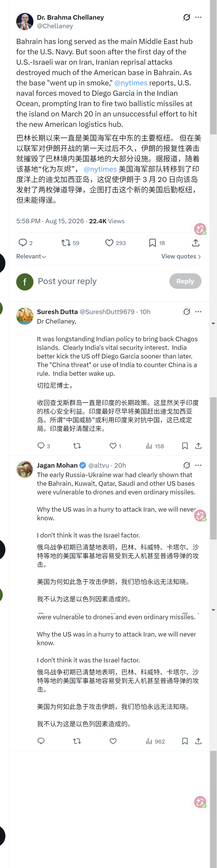Share the main post via share icon
Viewport: 217px width, 868px height.
coord(196,243)
